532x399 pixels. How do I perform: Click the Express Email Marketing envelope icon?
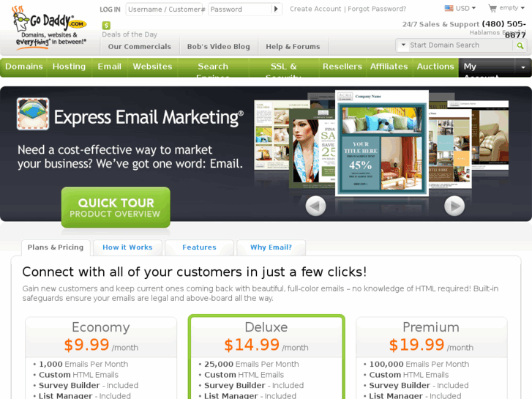point(33,114)
